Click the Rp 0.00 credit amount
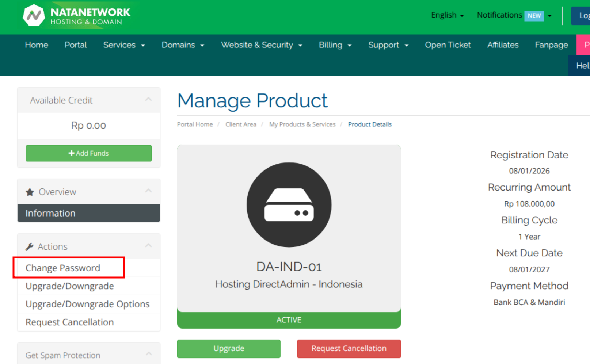This screenshot has height=364, width=590. [x=88, y=126]
